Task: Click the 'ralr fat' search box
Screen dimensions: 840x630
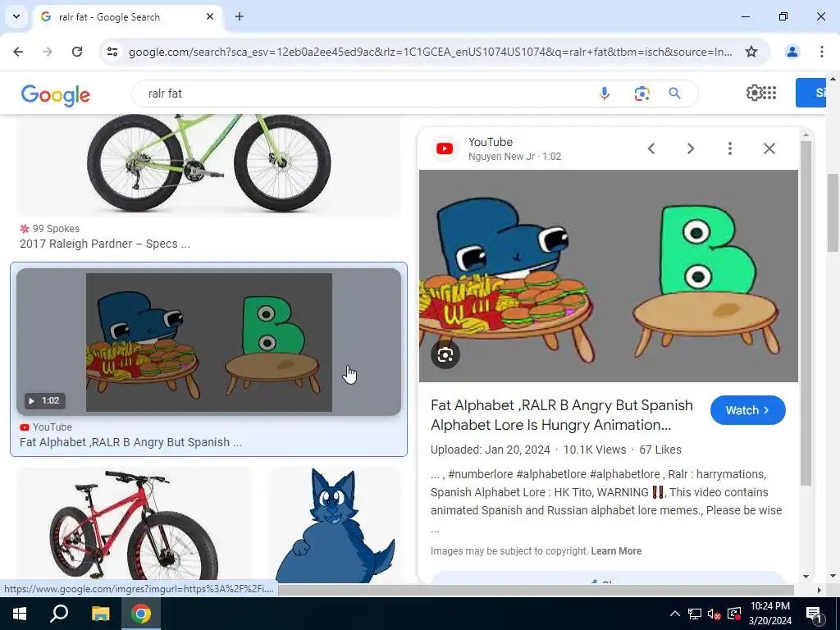Action: [364, 94]
